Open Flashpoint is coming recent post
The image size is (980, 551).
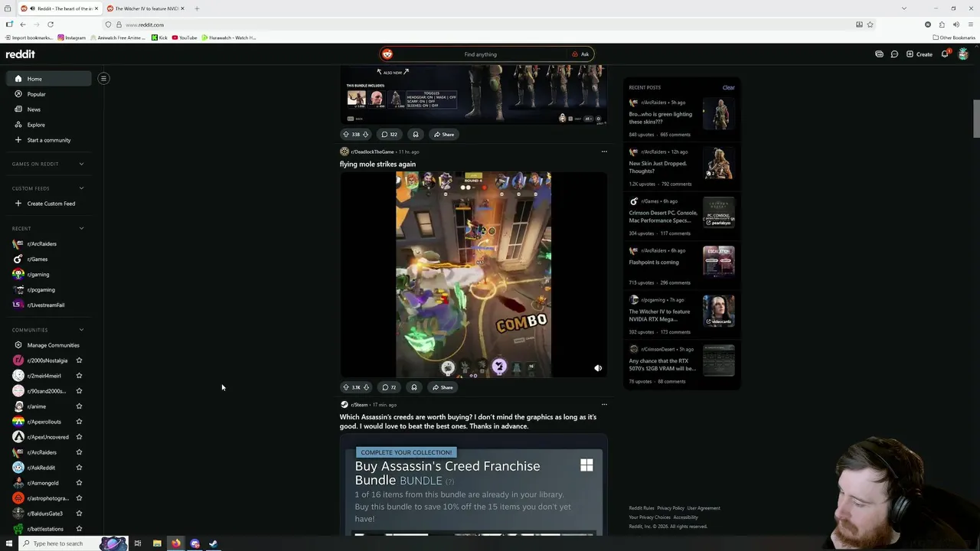click(x=653, y=262)
